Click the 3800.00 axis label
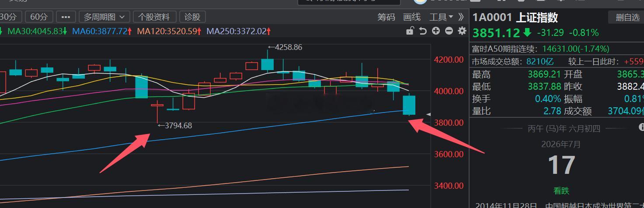This screenshot has height=208, width=644. click(449, 123)
